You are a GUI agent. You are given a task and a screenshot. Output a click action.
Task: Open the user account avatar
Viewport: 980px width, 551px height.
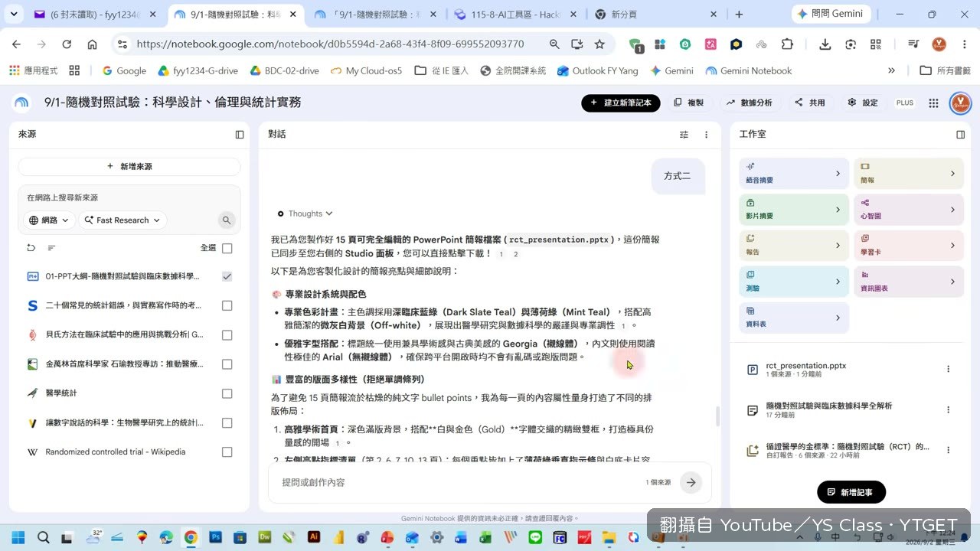[x=960, y=103]
